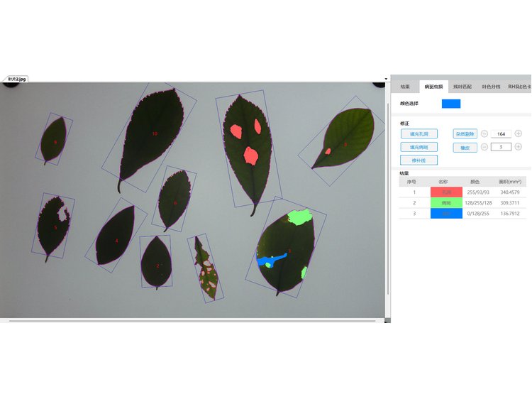Increase the 杂质剔除 value with plus button
532x399 pixels.
tap(519, 133)
